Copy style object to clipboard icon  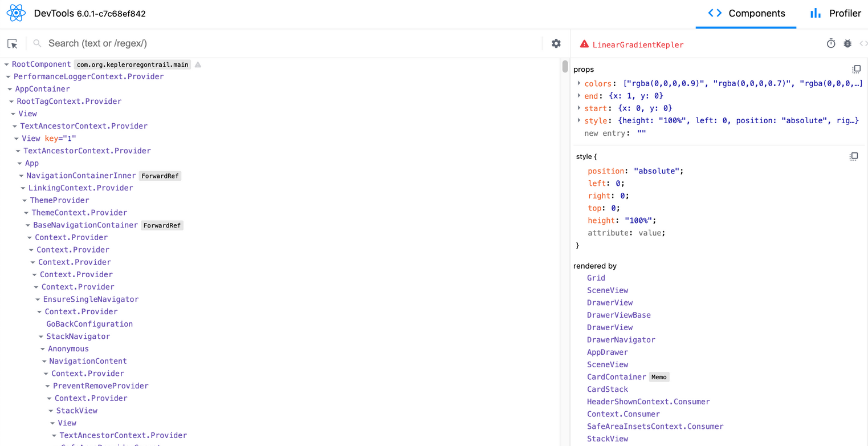853,156
